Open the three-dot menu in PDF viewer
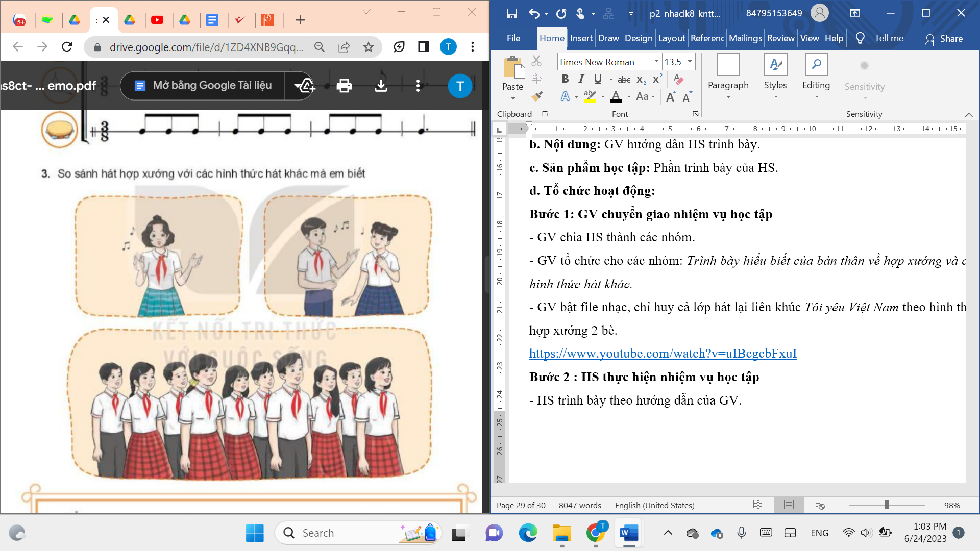Image resolution: width=980 pixels, height=551 pixels. 418,86
